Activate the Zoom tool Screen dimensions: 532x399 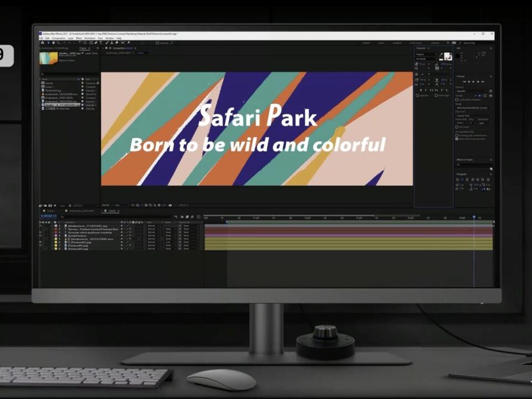pyautogui.click(x=58, y=43)
